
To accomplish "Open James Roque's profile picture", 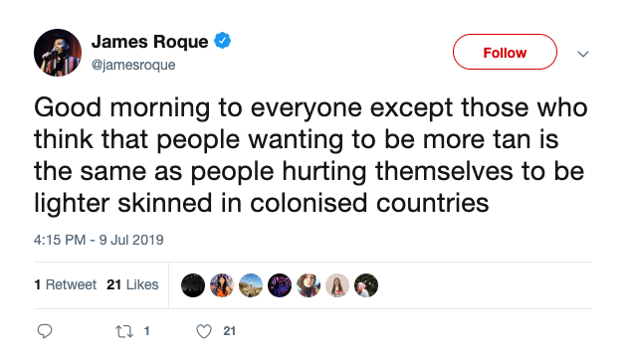I will coord(58,53).
